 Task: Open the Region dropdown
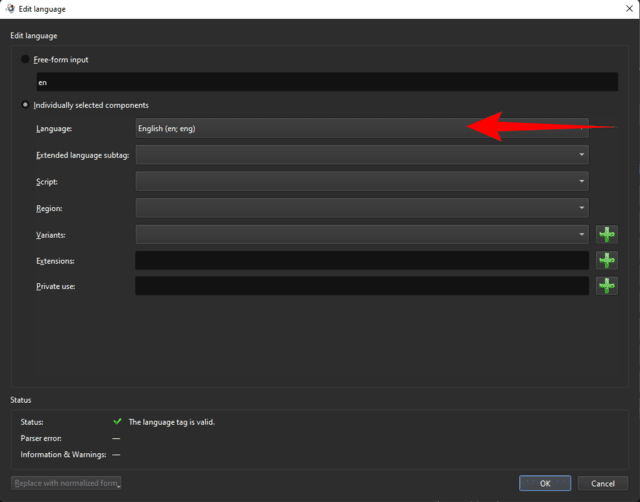[x=362, y=208]
